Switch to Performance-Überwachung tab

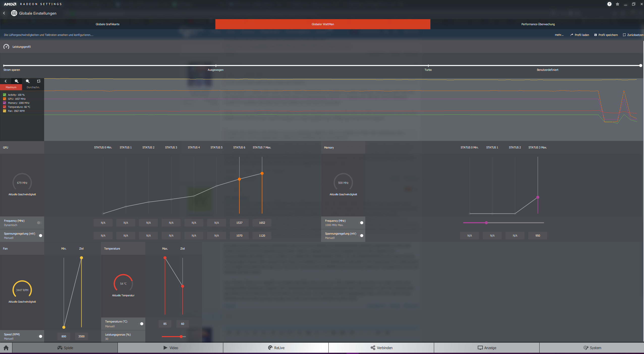coord(538,24)
